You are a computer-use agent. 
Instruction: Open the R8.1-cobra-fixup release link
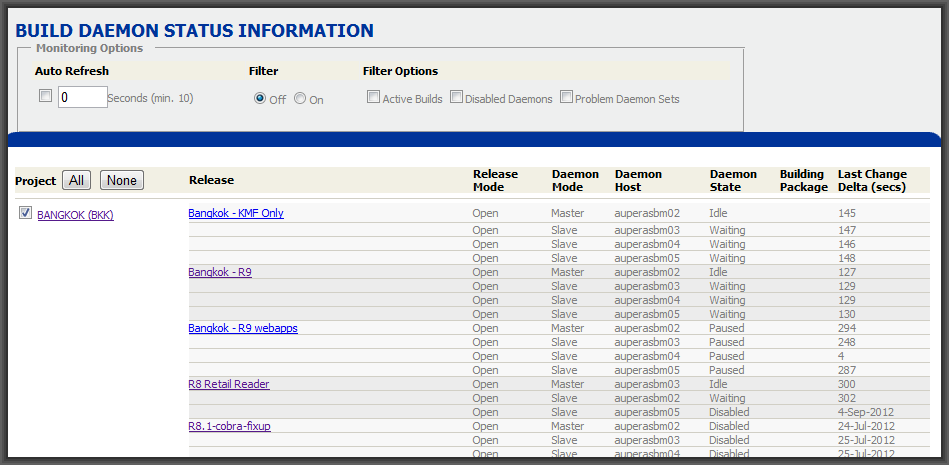[x=229, y=426]
